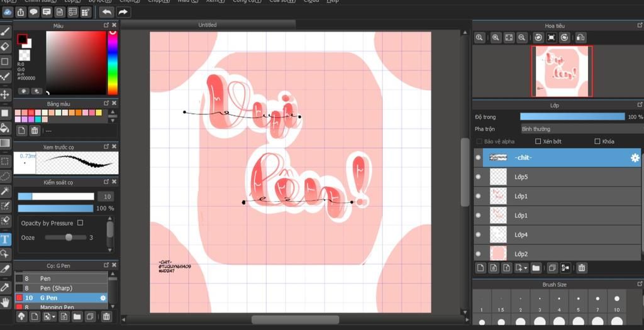
Task: Enable the Khóa lock checkbox
Action: click(597, 141)
